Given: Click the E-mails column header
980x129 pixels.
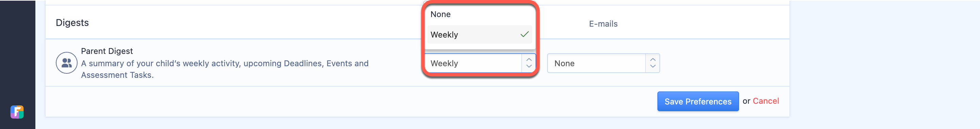Looking at the screenshot, I should (x=603, y=24).
